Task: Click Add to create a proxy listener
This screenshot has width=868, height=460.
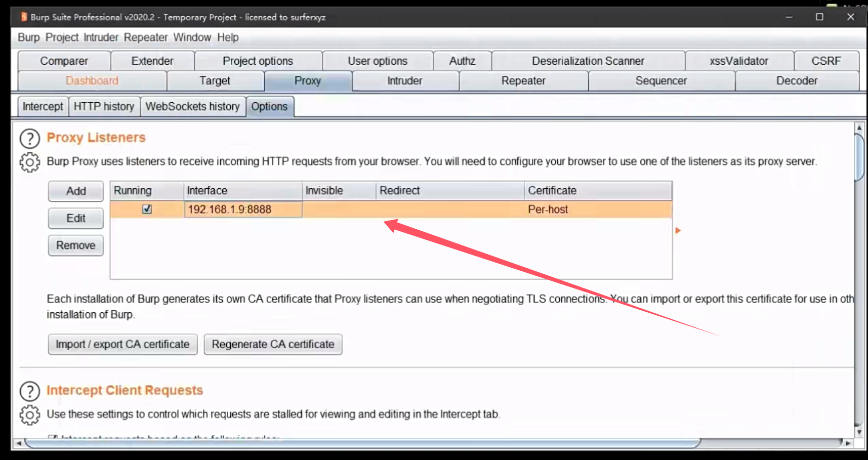Action: click(x=76, y=191)
